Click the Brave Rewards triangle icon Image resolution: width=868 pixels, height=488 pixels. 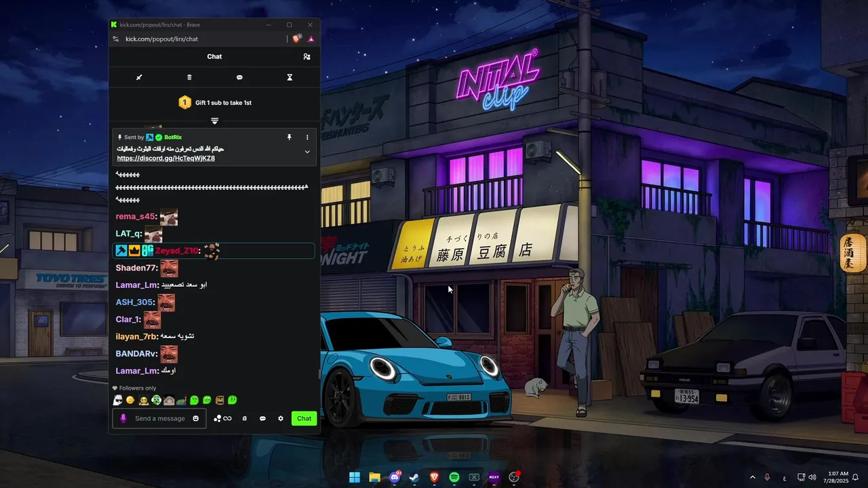(x=311, y=39)
